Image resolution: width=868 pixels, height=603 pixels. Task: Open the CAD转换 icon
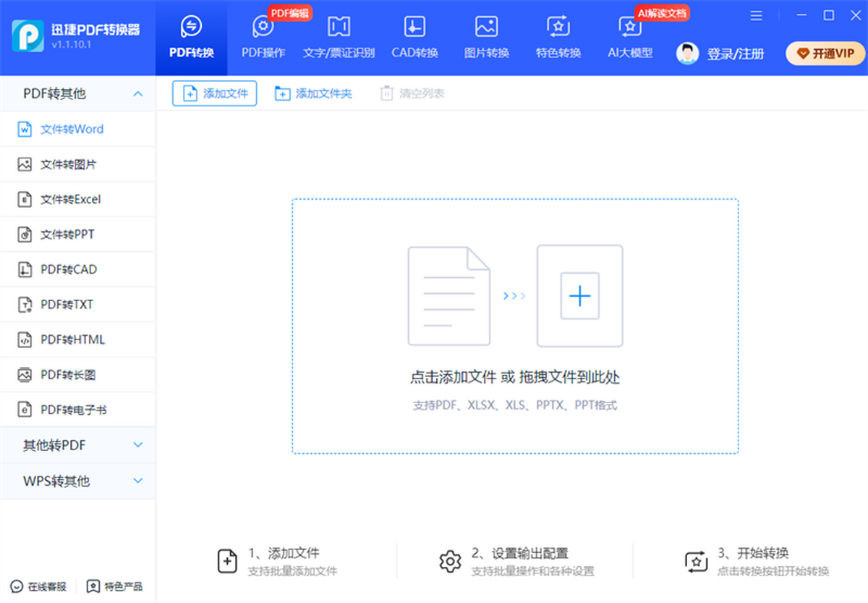pyautogui.click(x=414, y=28)
